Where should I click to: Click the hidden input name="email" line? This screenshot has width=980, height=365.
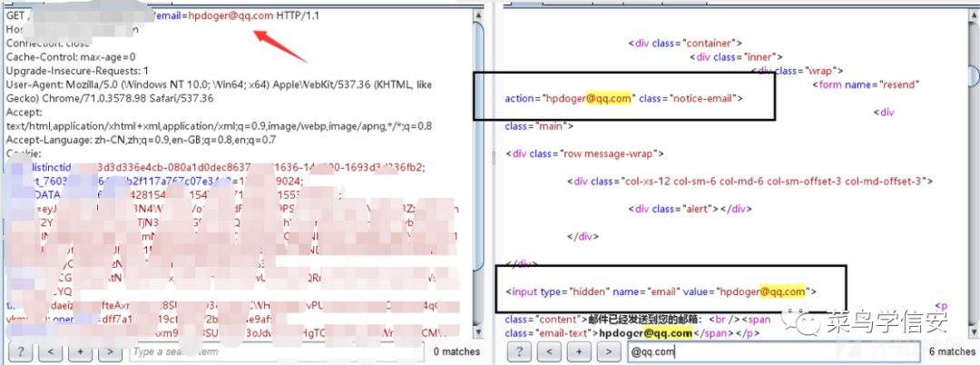tap(661, 291)
